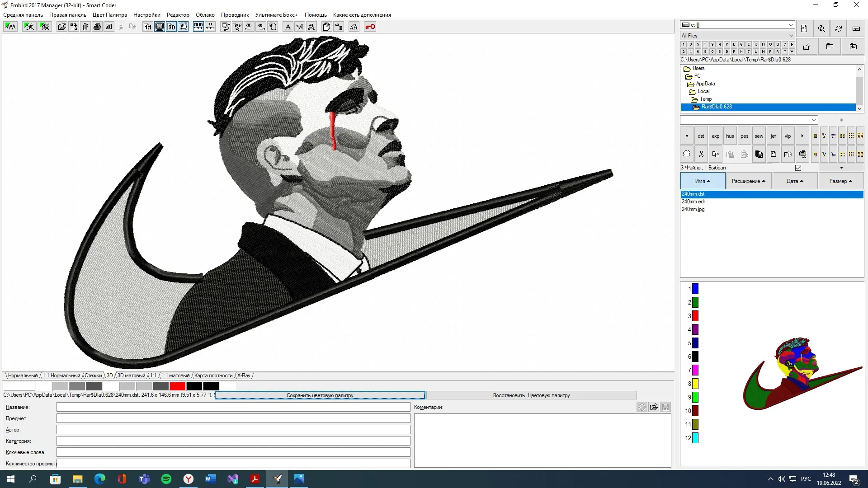Click the red swatch in bottom palette
This screenshot has height=488, width=868.
pos(178,386)
